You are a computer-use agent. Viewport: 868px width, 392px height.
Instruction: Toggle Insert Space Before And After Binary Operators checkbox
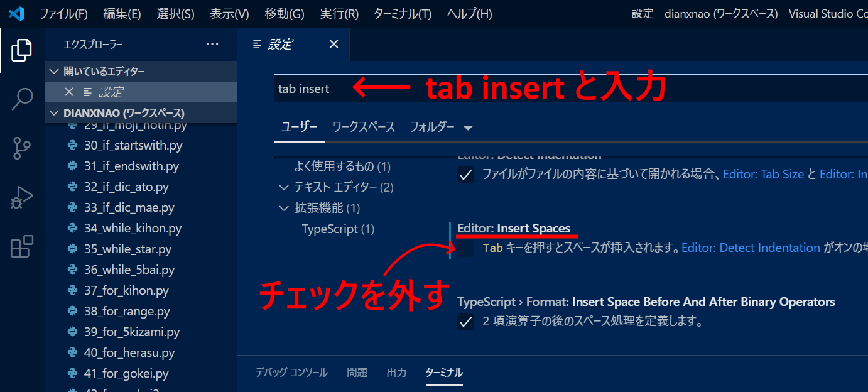click(465, 322)
